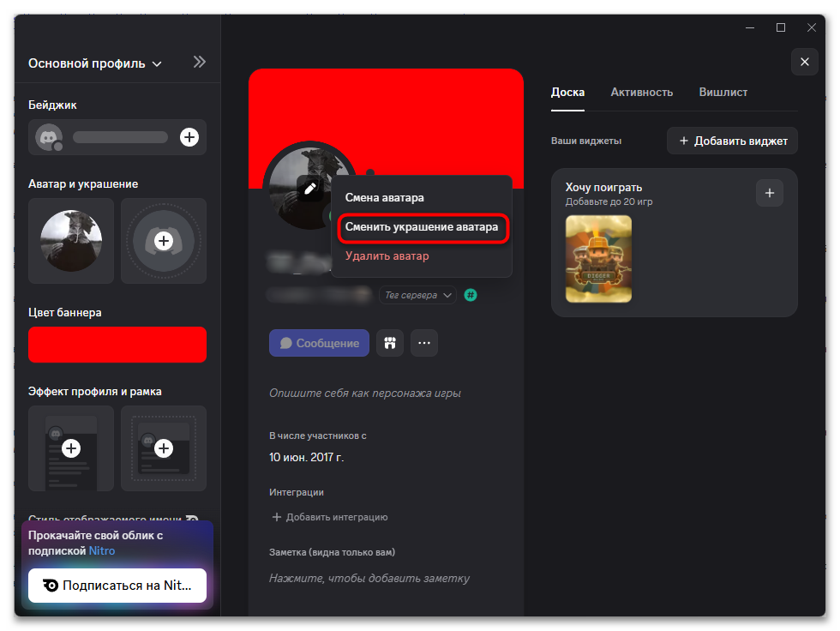840x631 pixels.
Task: Switch to the Вишлист tab
Action: (x=723, y=92)
